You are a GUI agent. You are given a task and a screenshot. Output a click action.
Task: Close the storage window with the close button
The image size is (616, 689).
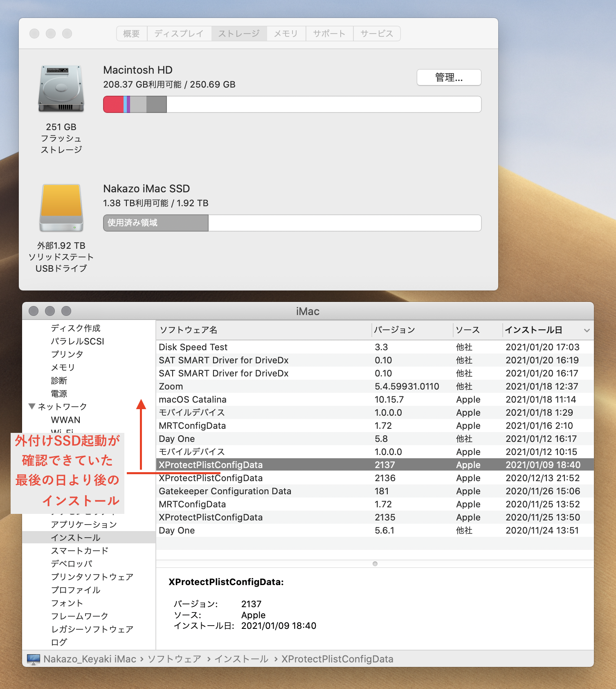coord(34,34)
